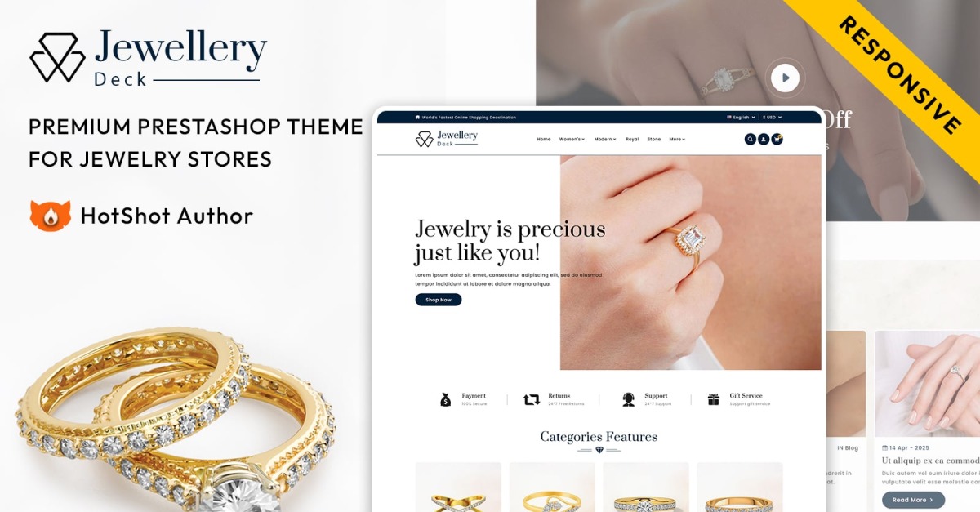The width and height of the screenshot is (980, 512).
Task: Click the Returns arrows icon
Action: tap(532, 399)
